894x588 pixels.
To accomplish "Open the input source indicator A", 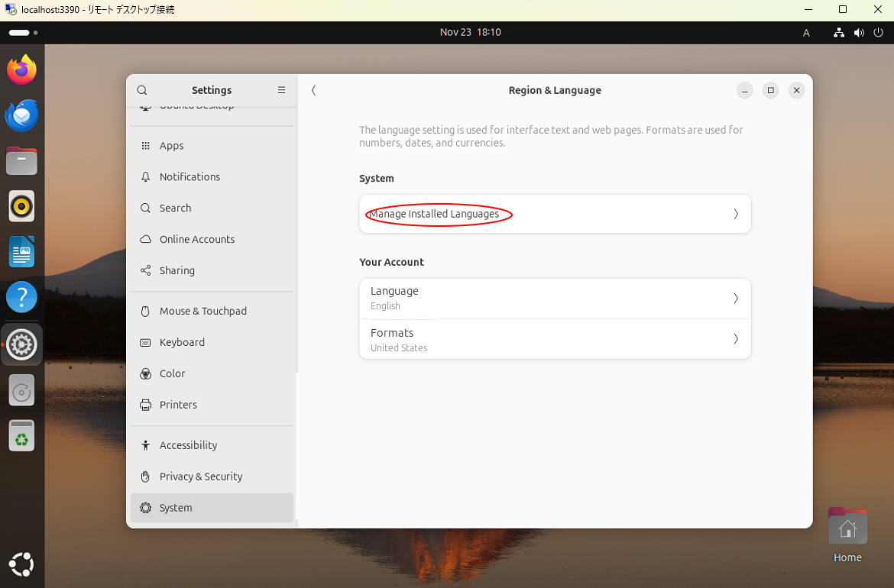I will (x=806, y=33).
